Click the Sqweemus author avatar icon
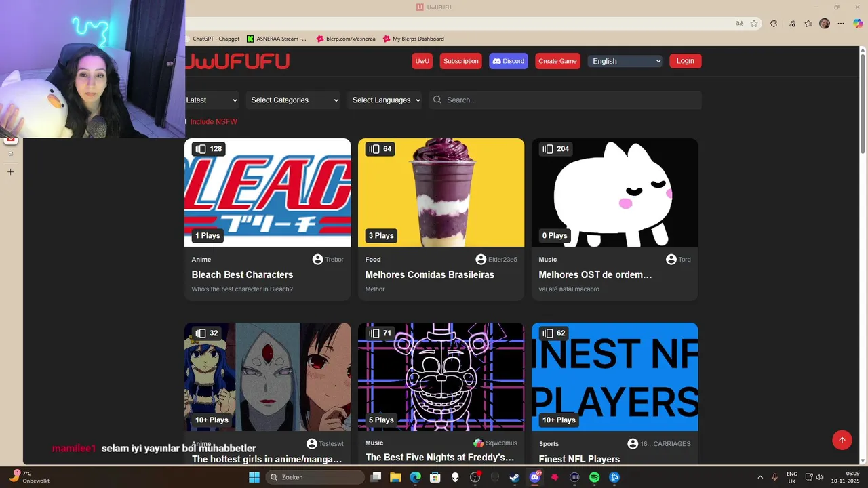The height and width of the screenshot is (488, 868). pos(479,443)
